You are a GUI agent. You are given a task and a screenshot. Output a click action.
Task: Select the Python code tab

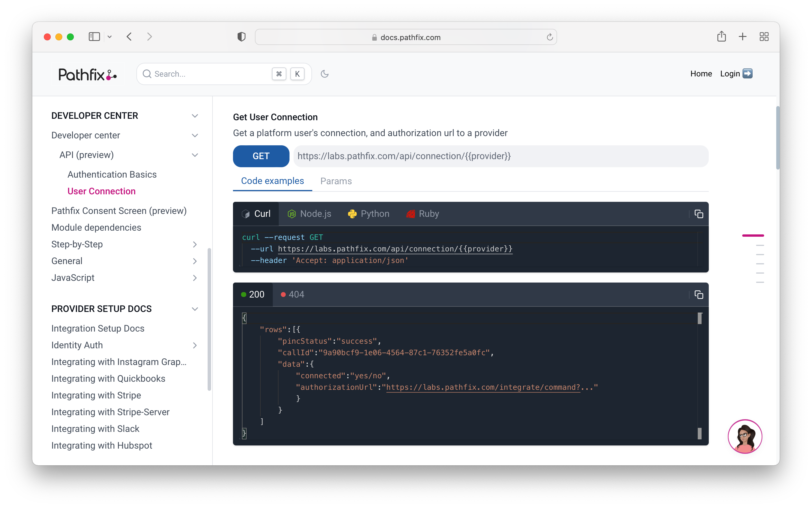click(x=369, y=214)
